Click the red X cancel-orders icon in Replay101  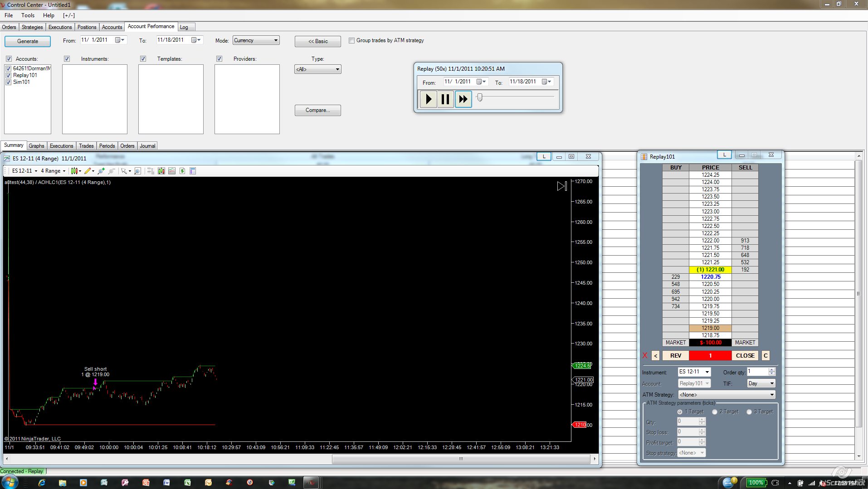tap(645, 355)
